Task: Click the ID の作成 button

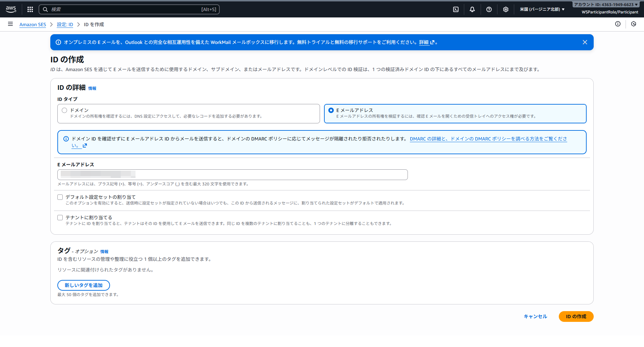Action: 576,316
